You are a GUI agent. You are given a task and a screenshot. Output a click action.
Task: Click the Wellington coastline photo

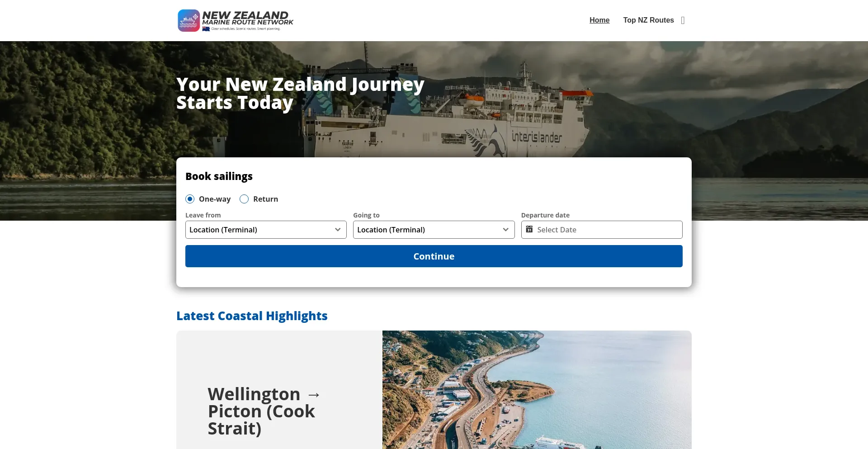pyautogui.click(x=536, y=390)
